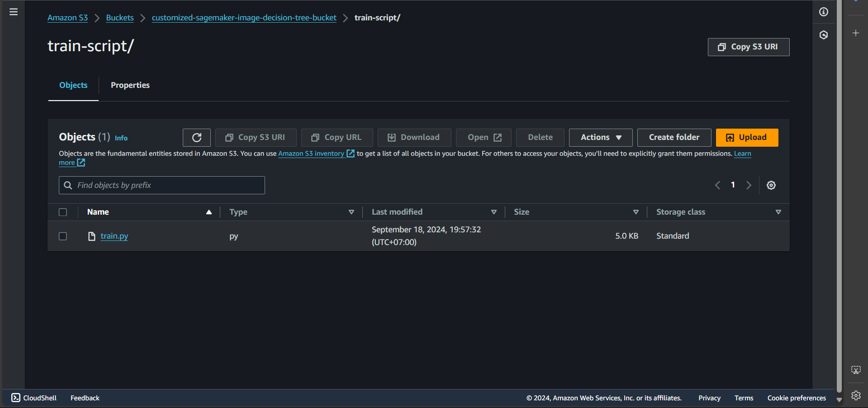Sort by Storage class column arrow
868x408 pixels.
coord(778,212)
